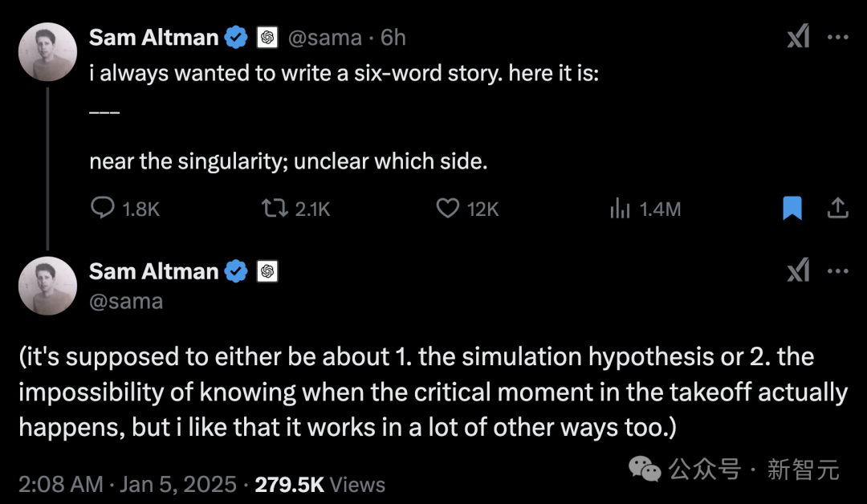Image resolution: width=867 pixels, height=504 pixels.
Task: Click the blue verified badge on first tweet
Action: pos(236,38)
